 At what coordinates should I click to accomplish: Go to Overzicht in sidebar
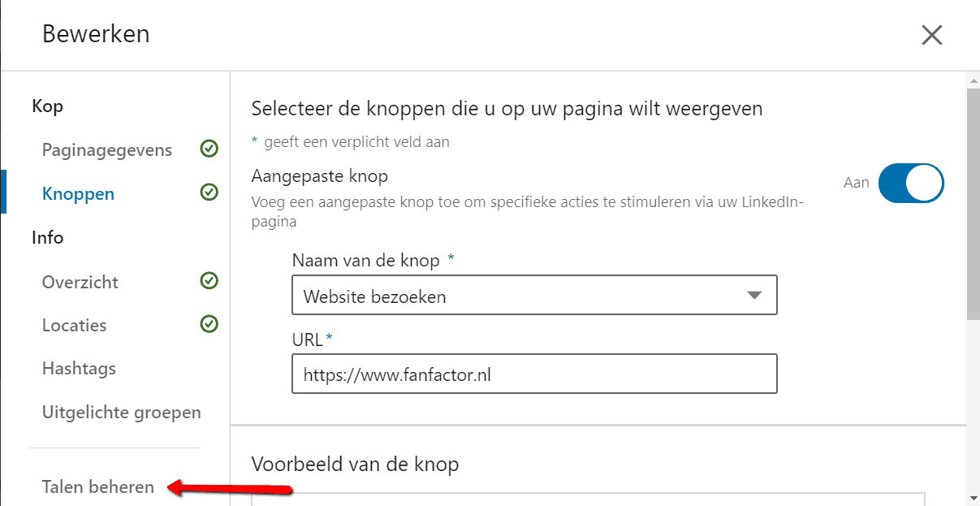tap(80, 282)
